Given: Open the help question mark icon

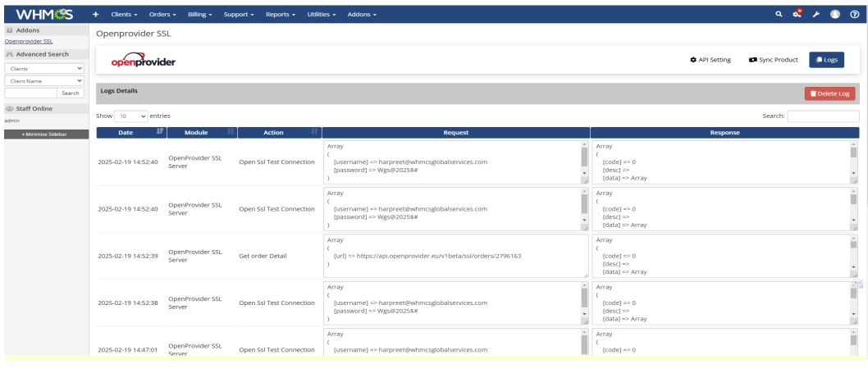Looking at the screenshot, I should click(x=854, y=15).
